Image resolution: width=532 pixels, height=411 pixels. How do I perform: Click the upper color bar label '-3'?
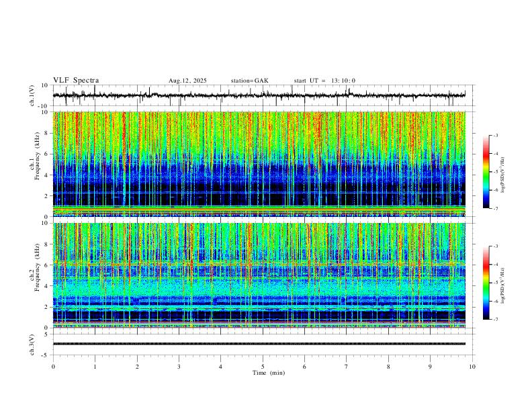[x=495, y=135]
